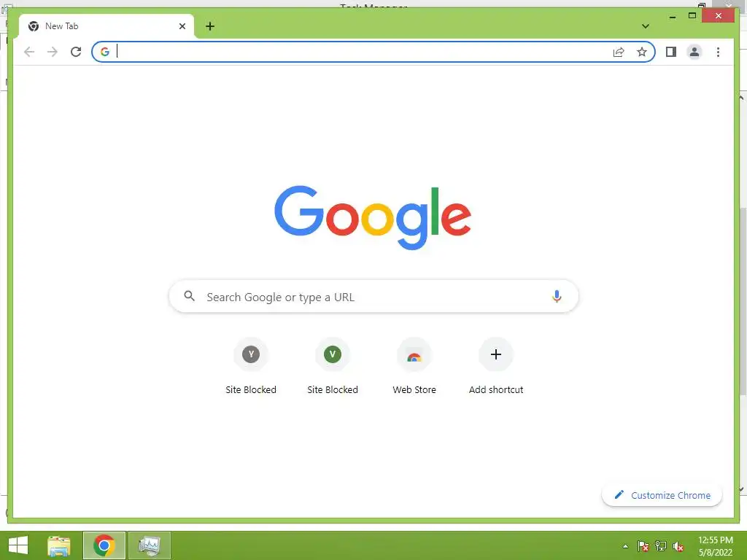Maximize the Chrome window
The image size is (747, 560).
tap(692, 16)
